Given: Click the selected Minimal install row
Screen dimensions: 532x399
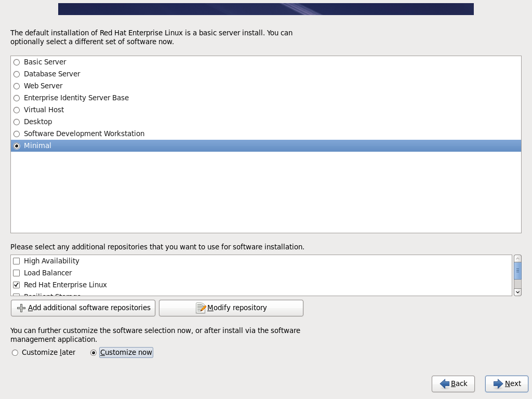Looking at the screenshot, I should pos(37,146).
